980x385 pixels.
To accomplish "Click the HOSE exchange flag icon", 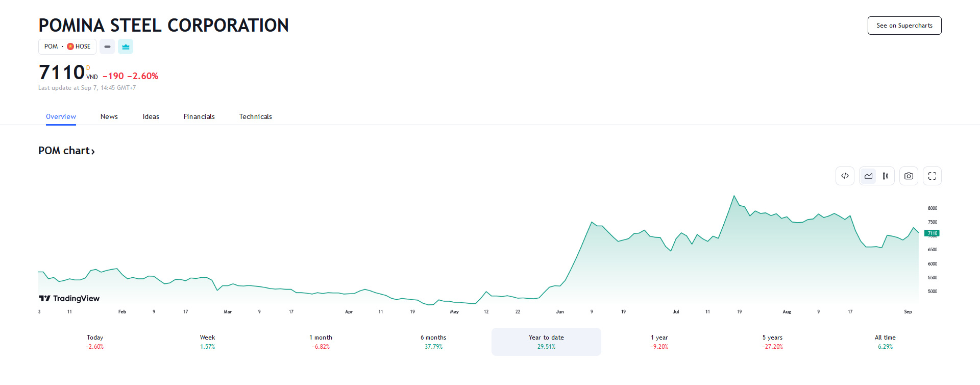I will pyautogui.click(x=70, y=46).
